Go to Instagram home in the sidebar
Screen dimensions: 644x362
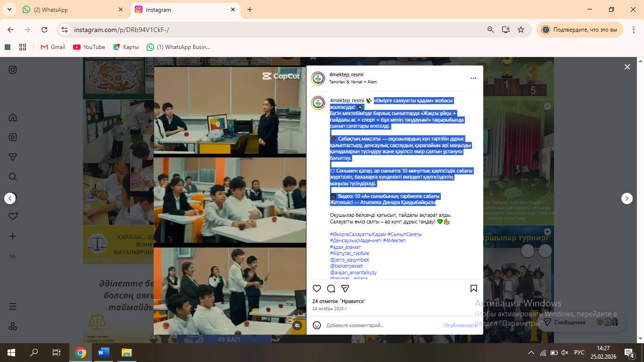pyautogui.click(x=13, y=117)
